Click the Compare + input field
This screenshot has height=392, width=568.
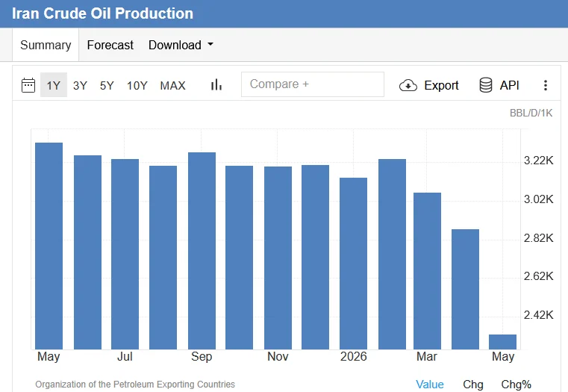(x=313, y=84)
